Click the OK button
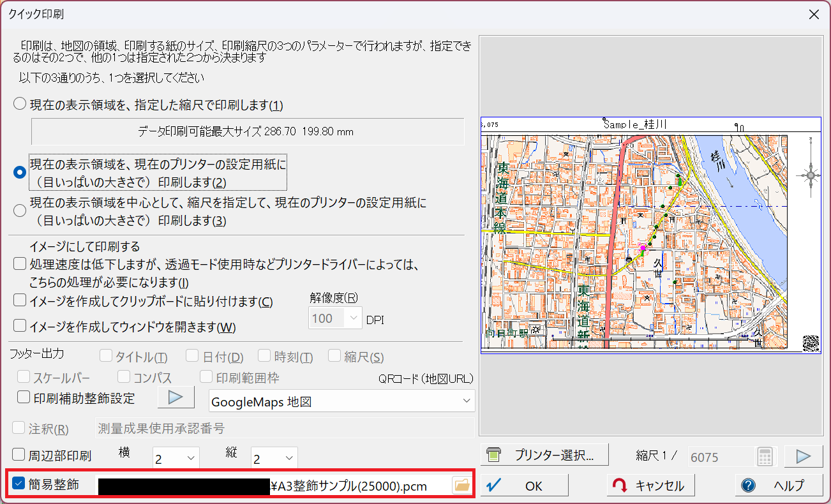831x504 pixels. coord(524,485)
